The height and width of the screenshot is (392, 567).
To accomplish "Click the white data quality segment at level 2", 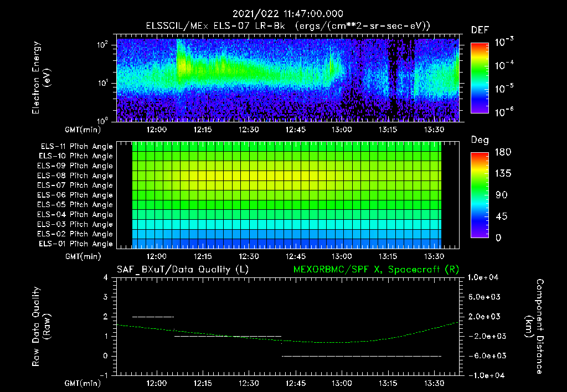I will 153,317.
